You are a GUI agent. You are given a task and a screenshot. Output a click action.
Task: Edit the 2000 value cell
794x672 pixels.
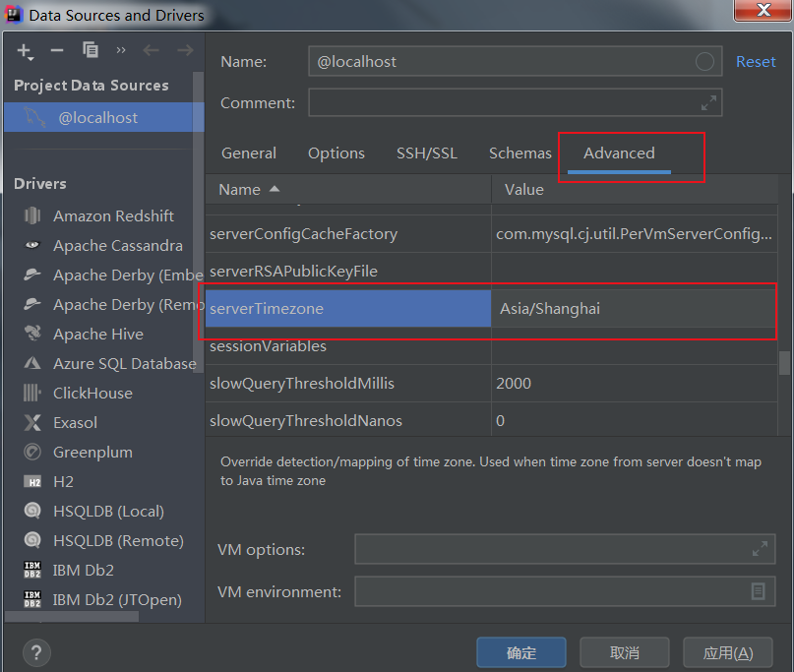click(x=634, y=384)
